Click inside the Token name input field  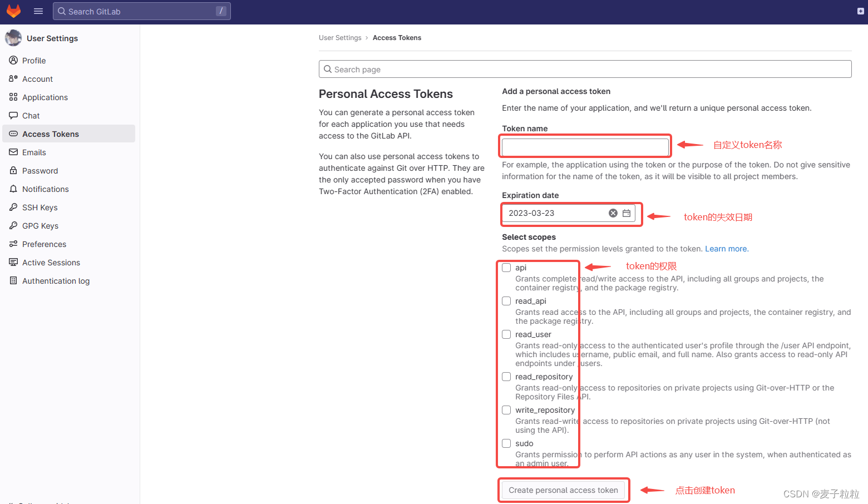coord(584,146)
